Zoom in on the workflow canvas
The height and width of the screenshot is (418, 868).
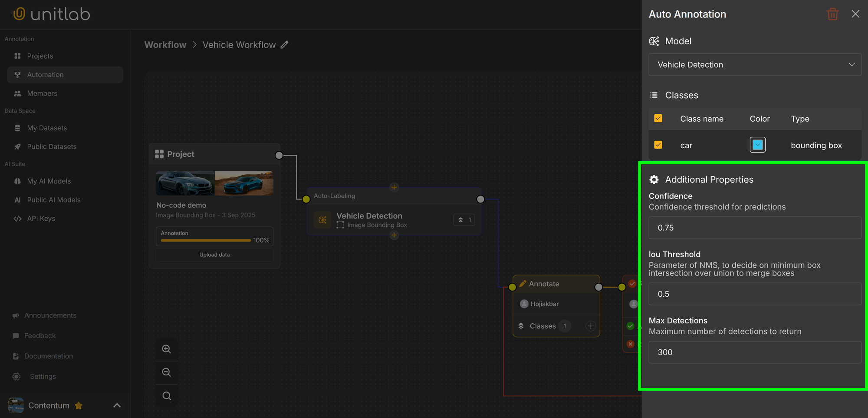pos(167,349)
